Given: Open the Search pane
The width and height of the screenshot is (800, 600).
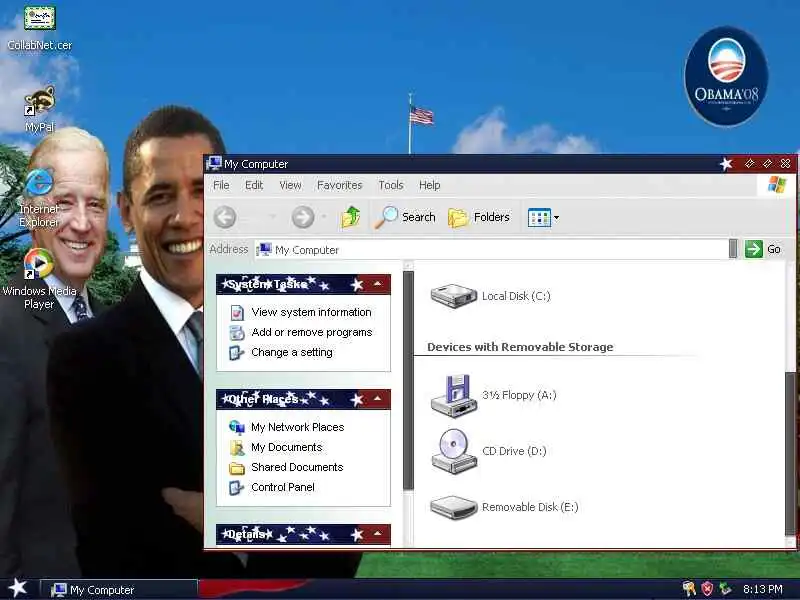Looking at the screenshot, I should pos(405,217).
